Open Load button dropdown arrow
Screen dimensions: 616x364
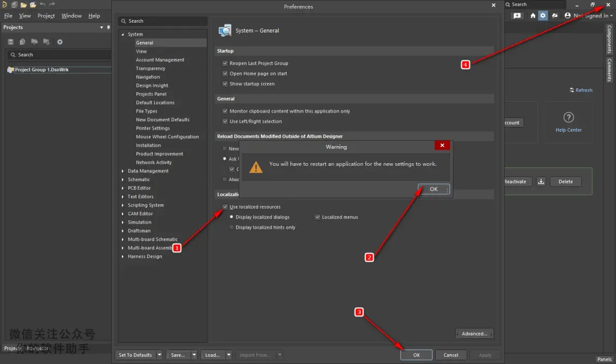tap(228, 355)
